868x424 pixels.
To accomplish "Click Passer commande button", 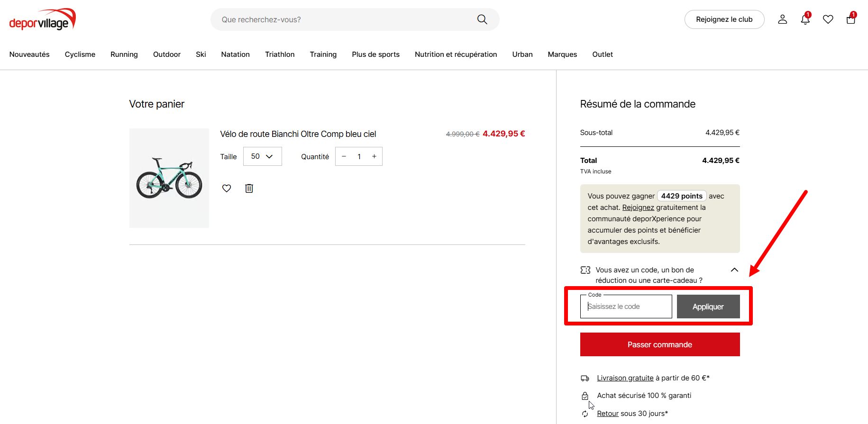I will coord(660,344).
